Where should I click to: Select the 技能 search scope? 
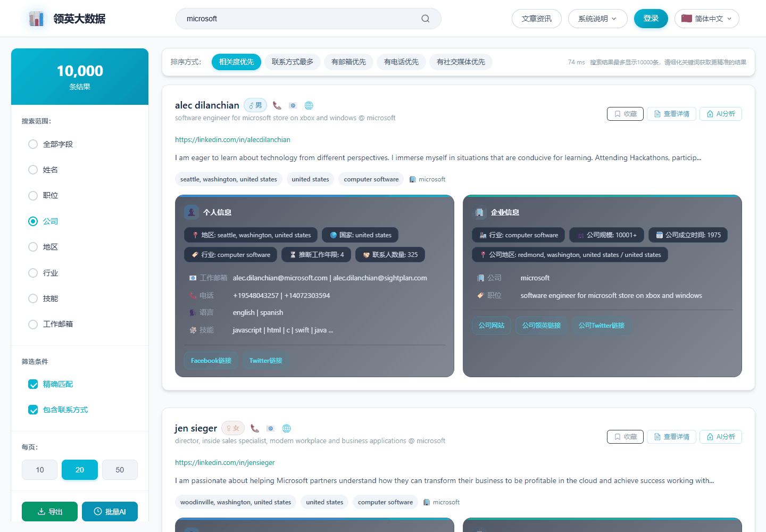[33, 298]
